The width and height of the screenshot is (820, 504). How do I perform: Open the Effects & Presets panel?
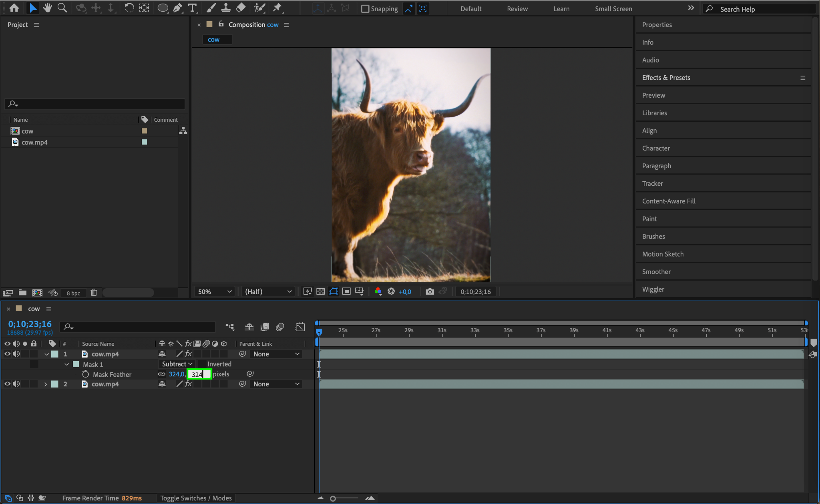[666, 78]
